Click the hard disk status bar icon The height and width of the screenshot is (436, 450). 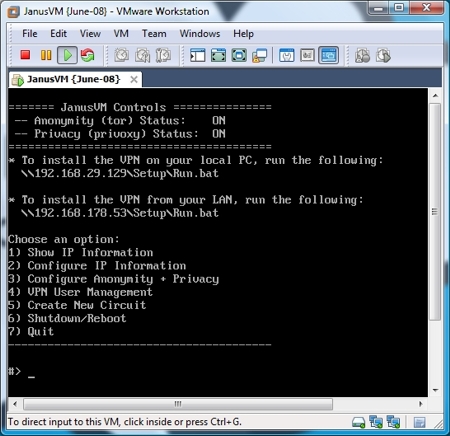click(x=358, y=423)
